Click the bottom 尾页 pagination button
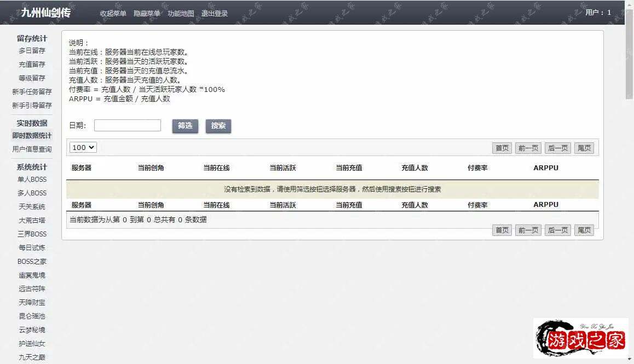The width and height of the screenshot is (634, 364). tap(584, 230)
